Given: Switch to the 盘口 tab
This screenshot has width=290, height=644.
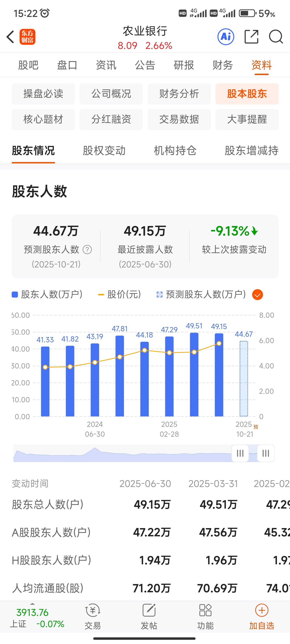Looking at the screenshot, I should pos(67,65).
